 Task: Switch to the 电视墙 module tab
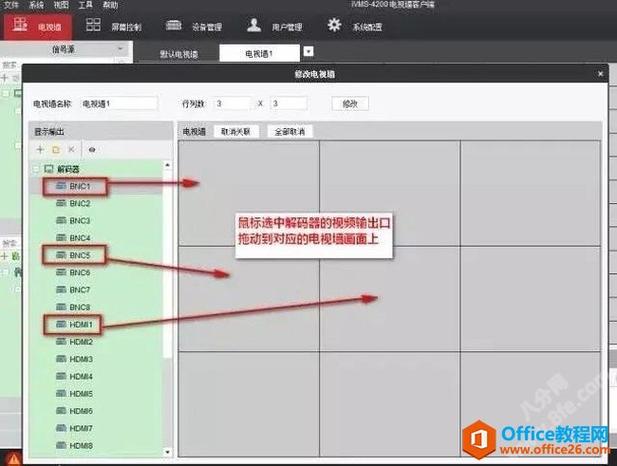coord(38,26)
